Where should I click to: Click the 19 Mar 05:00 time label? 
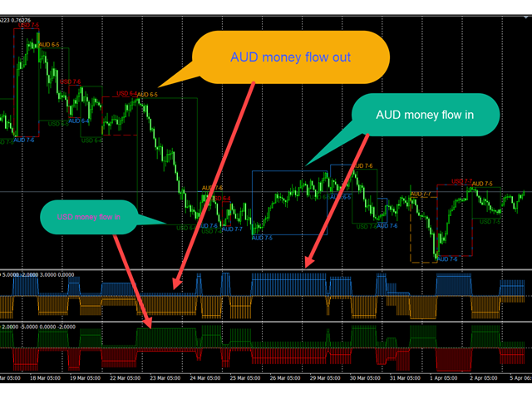click(85, 378)
